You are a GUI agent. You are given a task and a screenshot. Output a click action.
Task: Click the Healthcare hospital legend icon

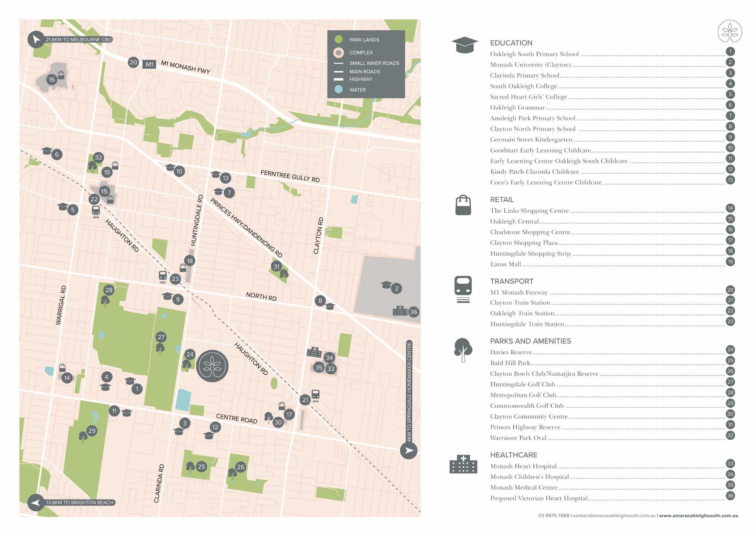point(463,464)
